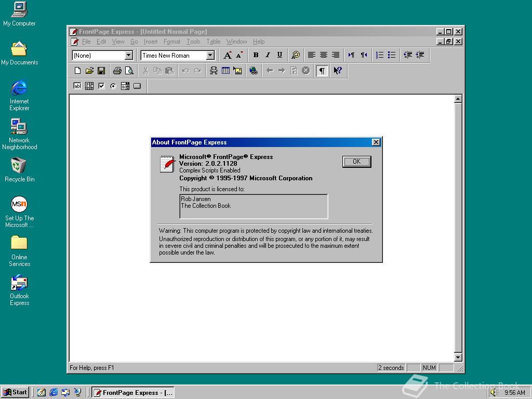532x399 pixels.
Task: Click the scroll down arrow of editor scrollbar
Action: coord(458,357)
